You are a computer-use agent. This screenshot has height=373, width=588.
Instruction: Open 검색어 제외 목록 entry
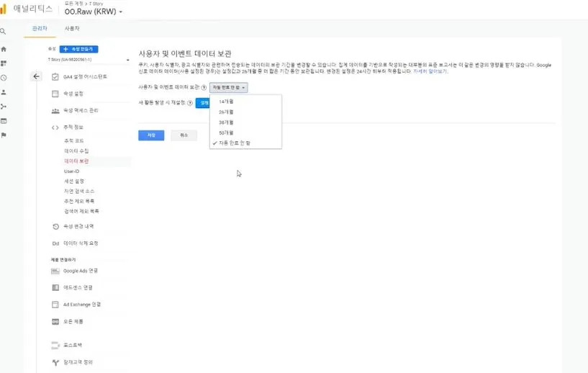click(x=81, y=212)
